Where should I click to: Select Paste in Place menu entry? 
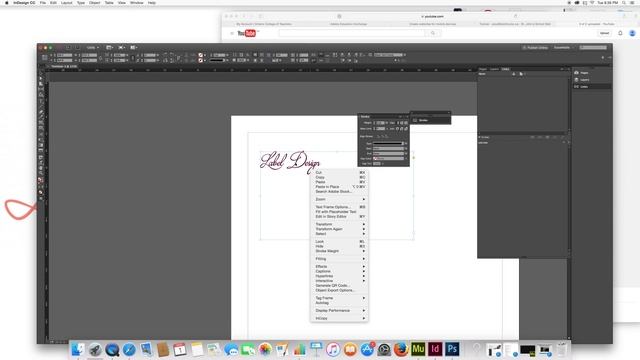tap(340, 187)
